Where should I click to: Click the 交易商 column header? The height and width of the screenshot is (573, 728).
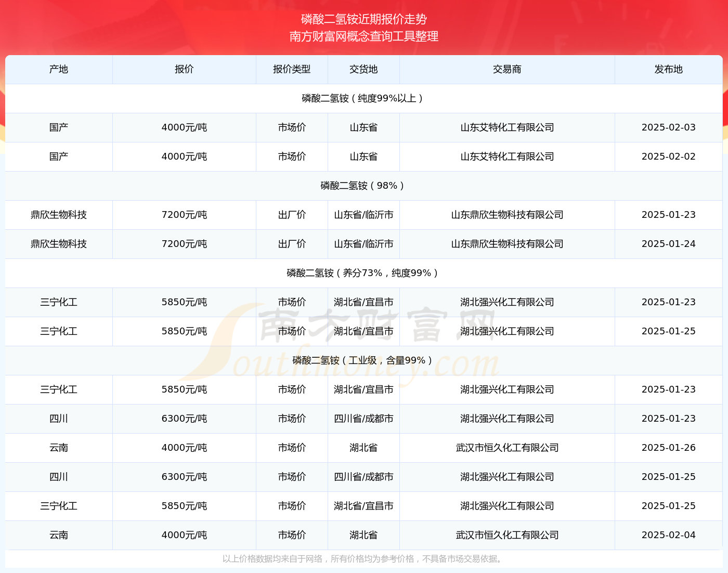tap(507, 69)
